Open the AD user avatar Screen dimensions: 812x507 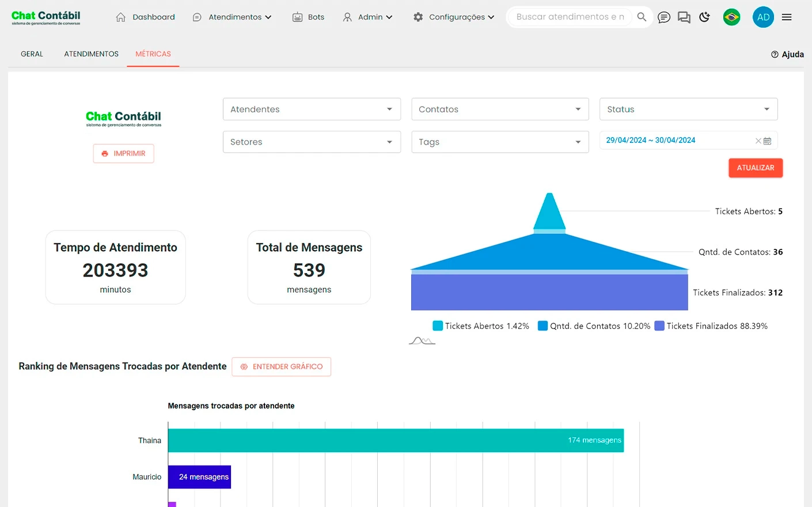pyautogui.click(x=763, y=17)
